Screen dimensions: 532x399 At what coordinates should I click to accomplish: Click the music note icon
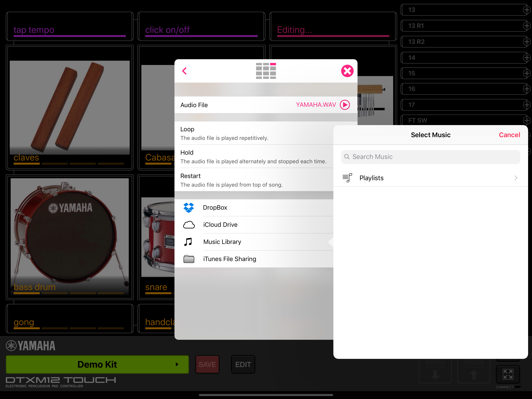point(188,242)
